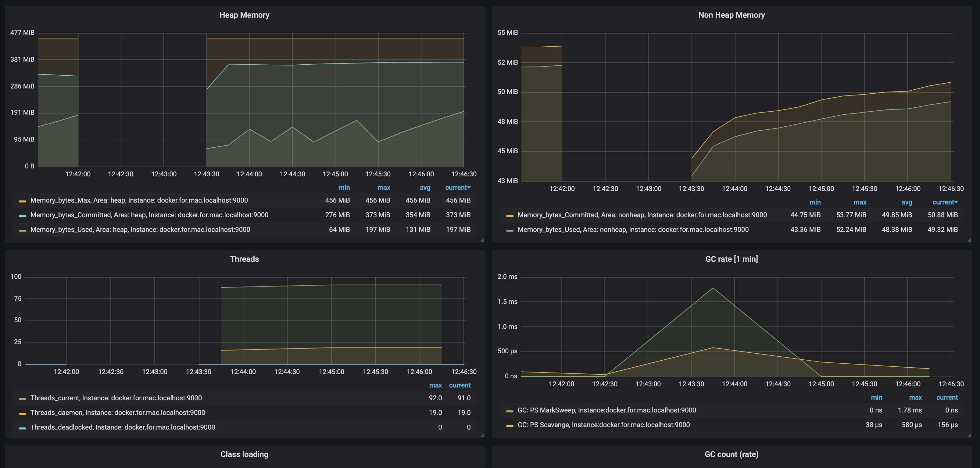Toggle Memory_bytes_Used nonheap series visibility
The height and width of the screenshot is (468, 980).
tap(633, 230)
